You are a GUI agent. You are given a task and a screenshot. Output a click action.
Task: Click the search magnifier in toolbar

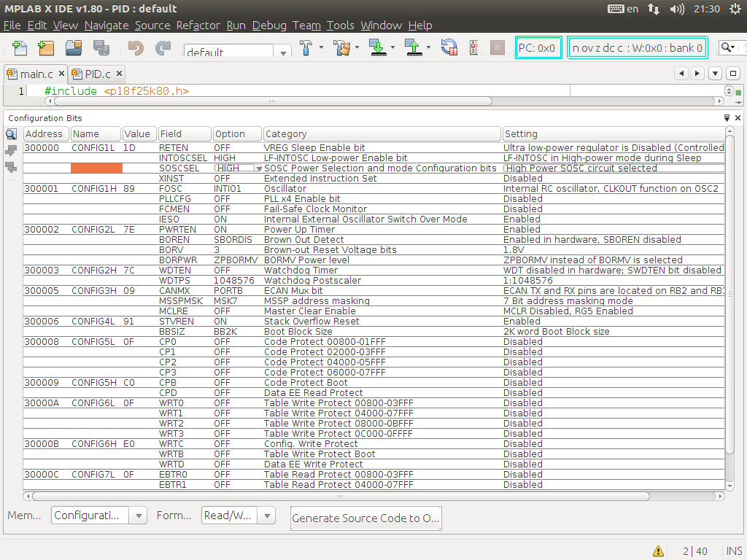click(726, 47)
